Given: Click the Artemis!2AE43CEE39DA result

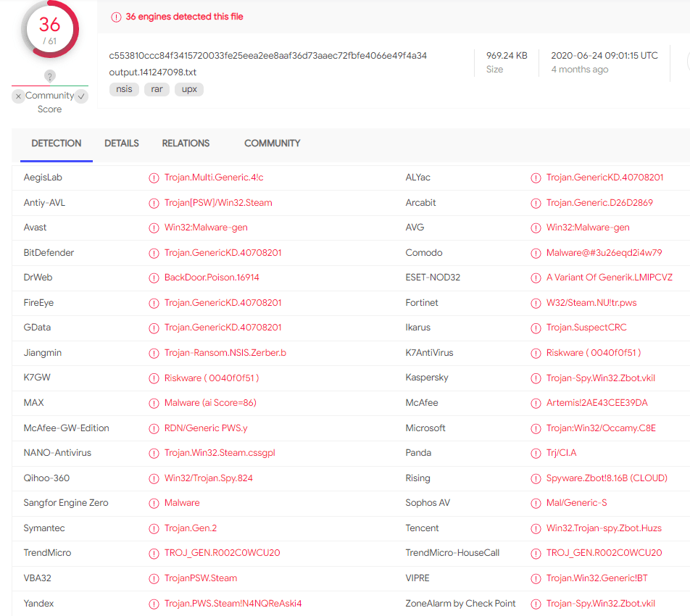Looking at the screenshot, I should point(597,403).
